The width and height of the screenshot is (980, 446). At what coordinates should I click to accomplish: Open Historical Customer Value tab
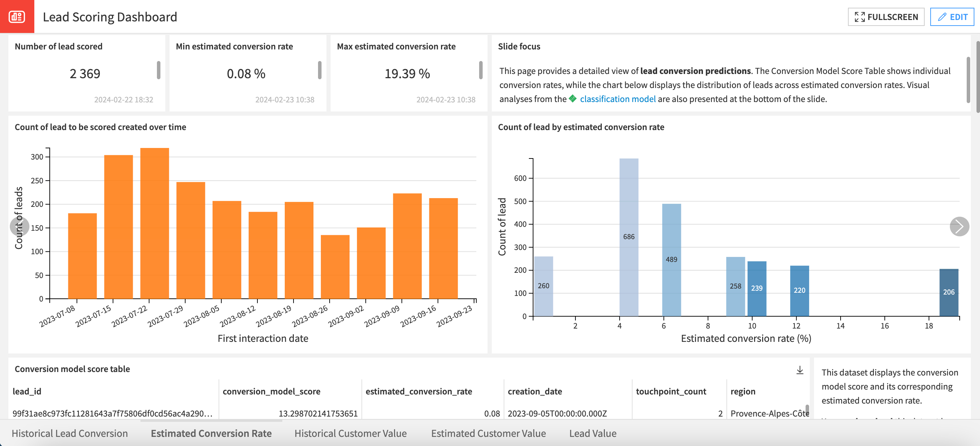350,433
